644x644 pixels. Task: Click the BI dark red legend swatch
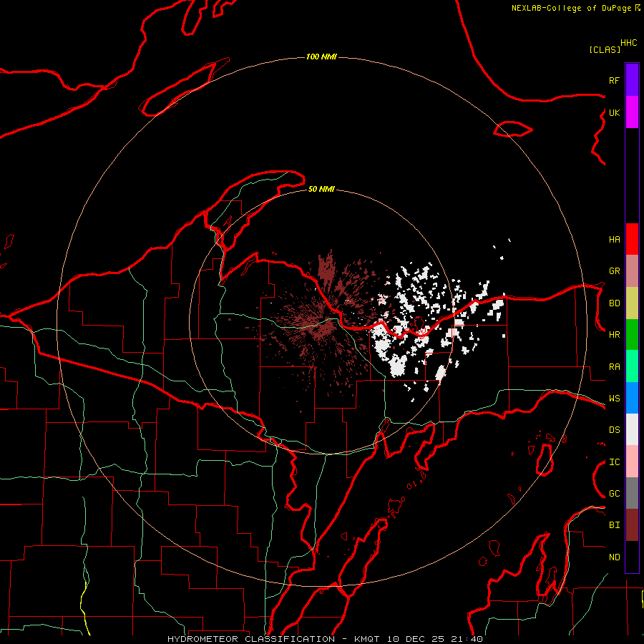click(x=632, y=525)
